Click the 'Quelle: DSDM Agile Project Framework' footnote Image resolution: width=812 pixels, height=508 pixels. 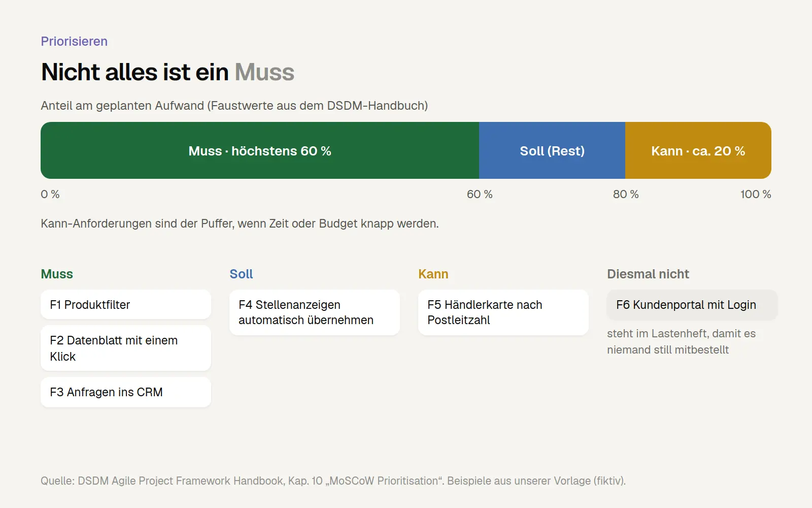(x=333, y=481)
